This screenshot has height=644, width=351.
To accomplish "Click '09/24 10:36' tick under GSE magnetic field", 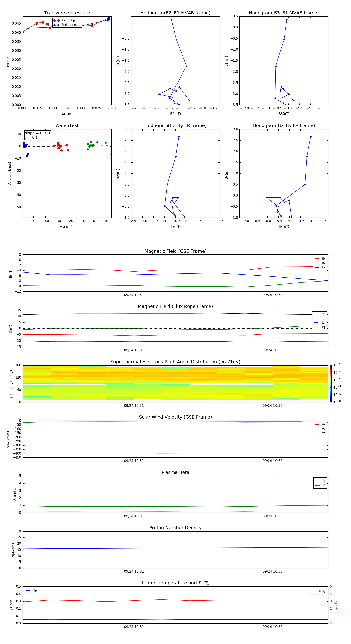I will click(273, 295).
